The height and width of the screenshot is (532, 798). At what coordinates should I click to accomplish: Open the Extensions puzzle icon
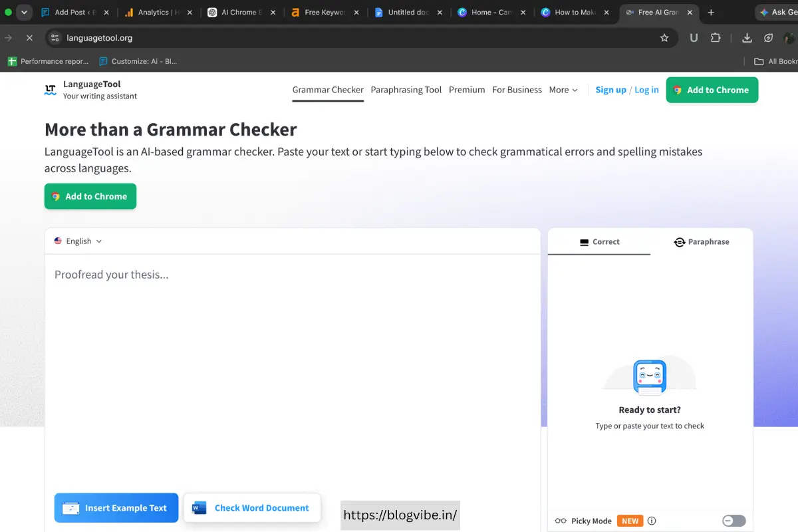pyautogui.click(x=716, y=38)
